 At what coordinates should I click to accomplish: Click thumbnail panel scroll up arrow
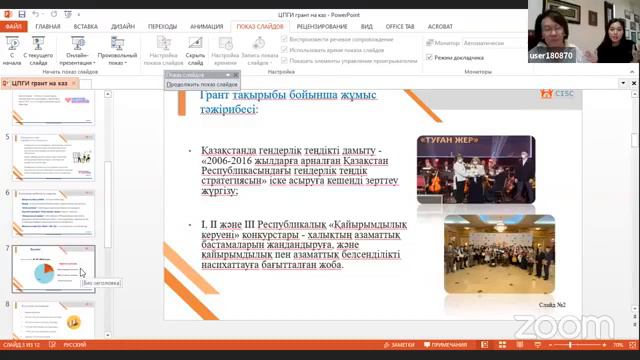pyautogui.click(x=108, y=94)
